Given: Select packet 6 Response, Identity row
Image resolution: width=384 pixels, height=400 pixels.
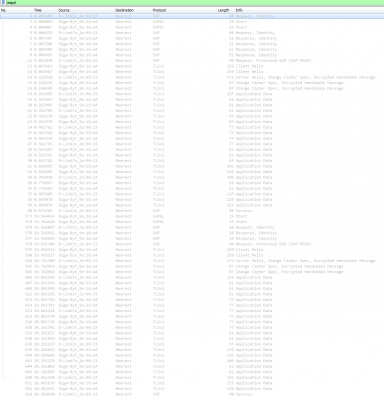Looking at the screenshot, I should [192, 38].
